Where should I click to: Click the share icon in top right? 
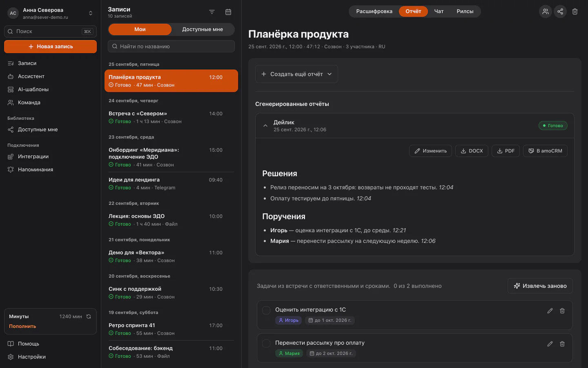(560, 11)
